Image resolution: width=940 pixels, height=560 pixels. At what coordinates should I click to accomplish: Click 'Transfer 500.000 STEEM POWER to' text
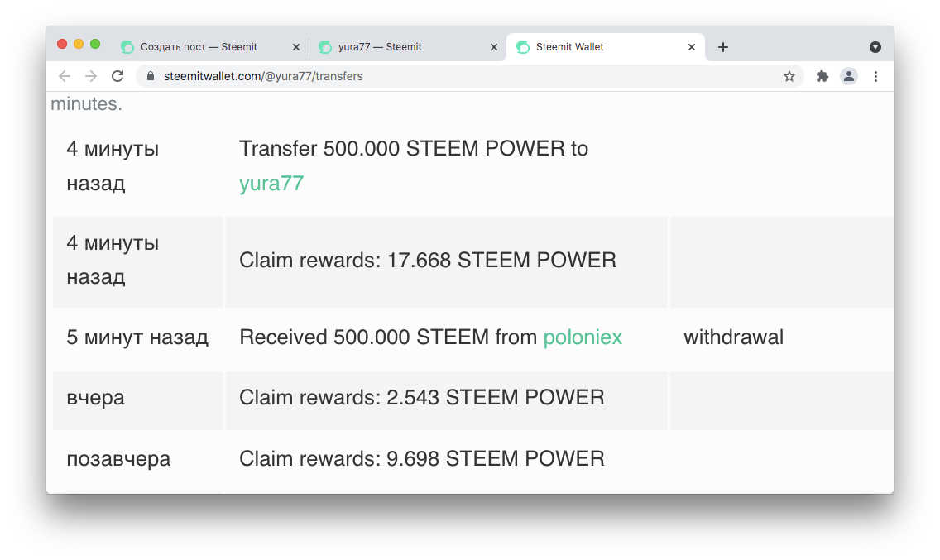pyautogui.click(x=414, y=149)
